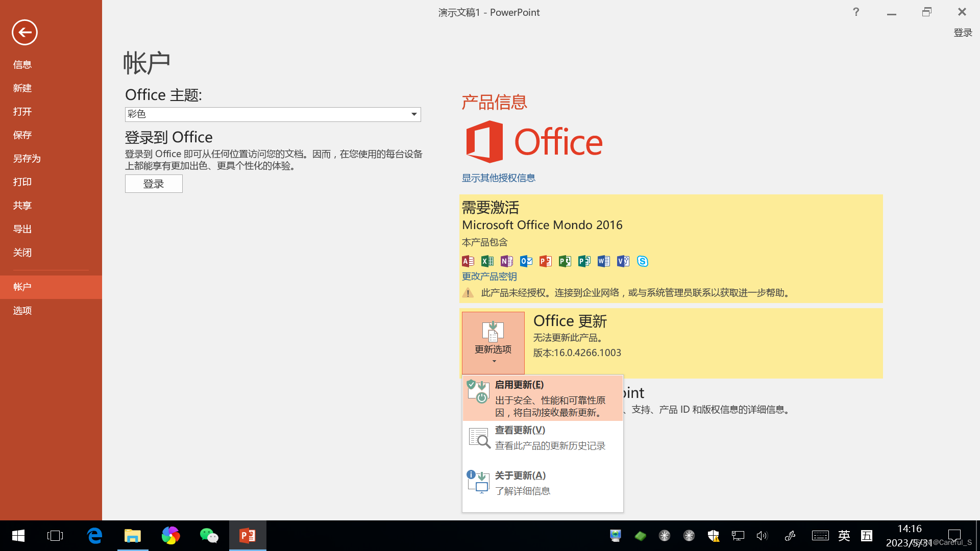The width and height of the screenshot is (980, 551).
Task: Open the Office theme dropdown
Action: (x=414, y=114)
